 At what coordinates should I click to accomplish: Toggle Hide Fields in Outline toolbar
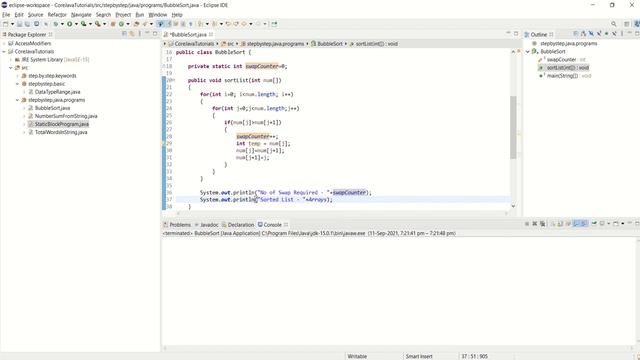[591, 34]
